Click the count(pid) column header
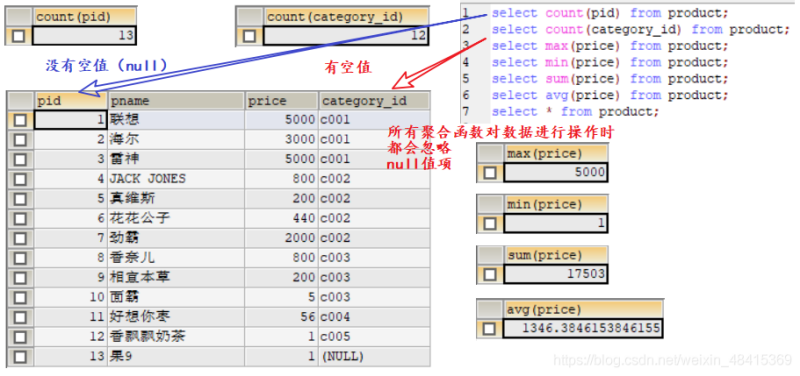 pyautogui.click(x=85, y=17)
